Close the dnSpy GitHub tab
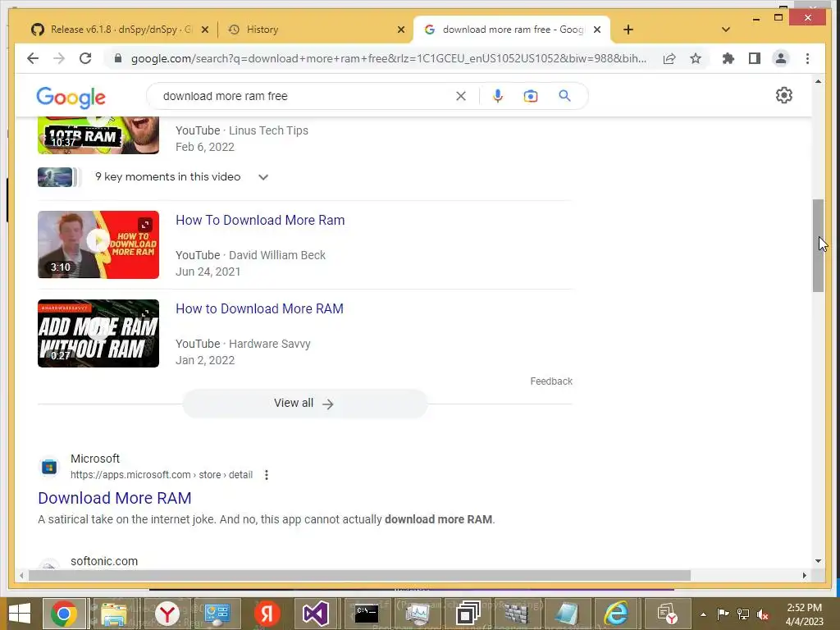Screen dimensions: 840x630 click(x=204, y=30)
